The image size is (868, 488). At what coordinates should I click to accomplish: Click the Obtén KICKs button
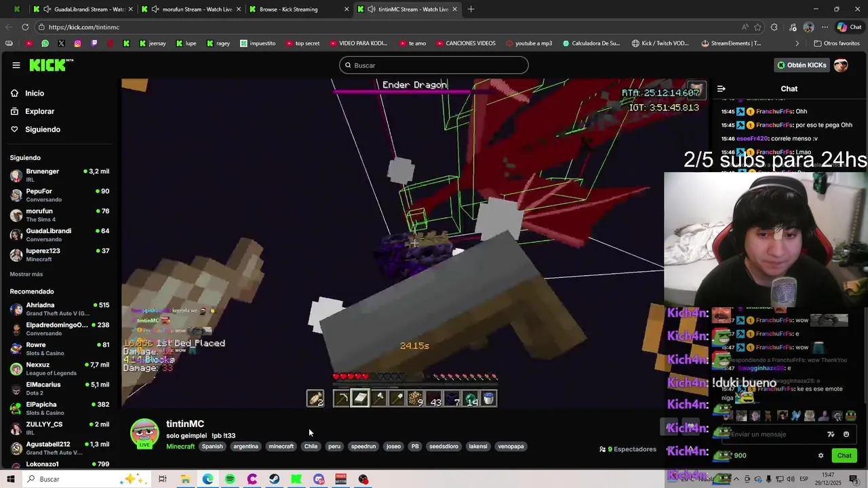802,65
